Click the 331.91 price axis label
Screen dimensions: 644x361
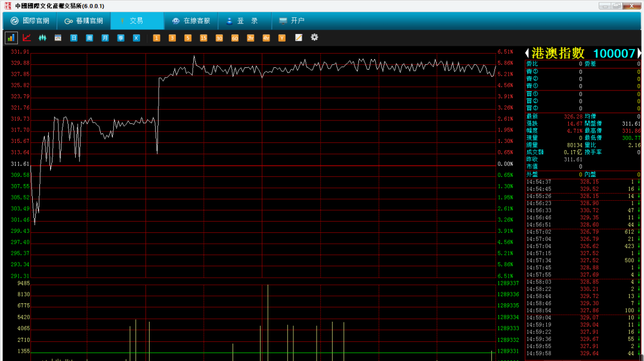point(20,52)
